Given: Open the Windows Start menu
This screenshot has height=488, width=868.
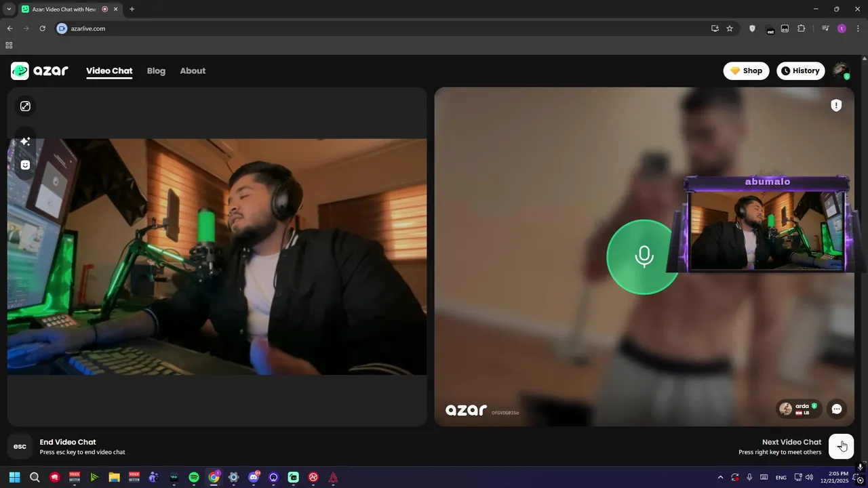Looking at the screenshot, I should click(14, 477).
